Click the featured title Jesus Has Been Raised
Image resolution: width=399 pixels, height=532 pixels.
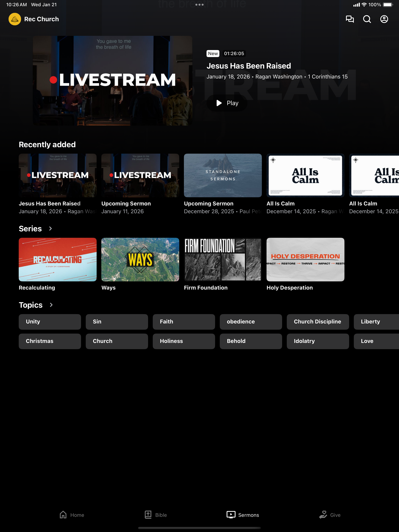tap(249, 66)
